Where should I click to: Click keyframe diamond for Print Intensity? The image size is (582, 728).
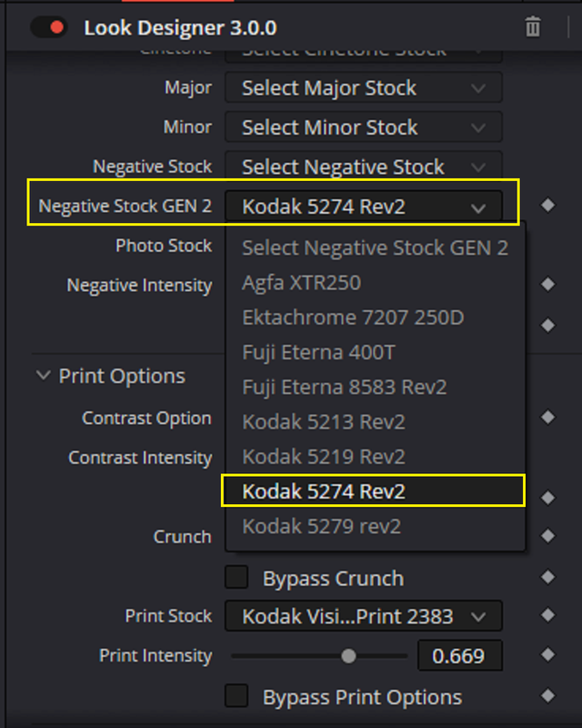point(548,654)
